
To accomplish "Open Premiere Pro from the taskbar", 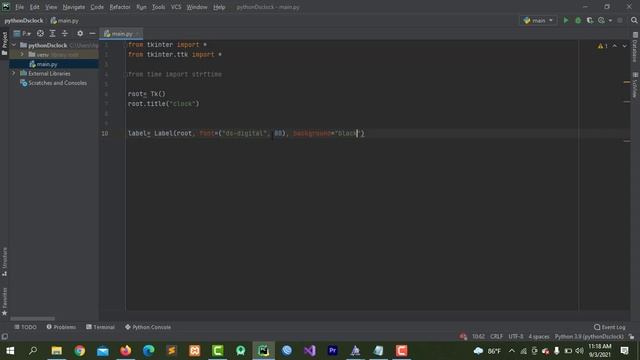I will pyautogui.click(x=333, y=351).
